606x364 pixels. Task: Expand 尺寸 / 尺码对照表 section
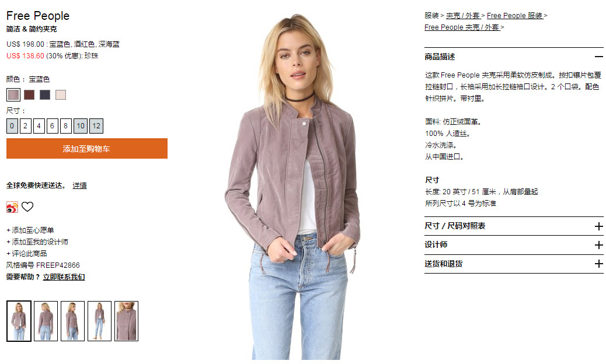(598, 226)
